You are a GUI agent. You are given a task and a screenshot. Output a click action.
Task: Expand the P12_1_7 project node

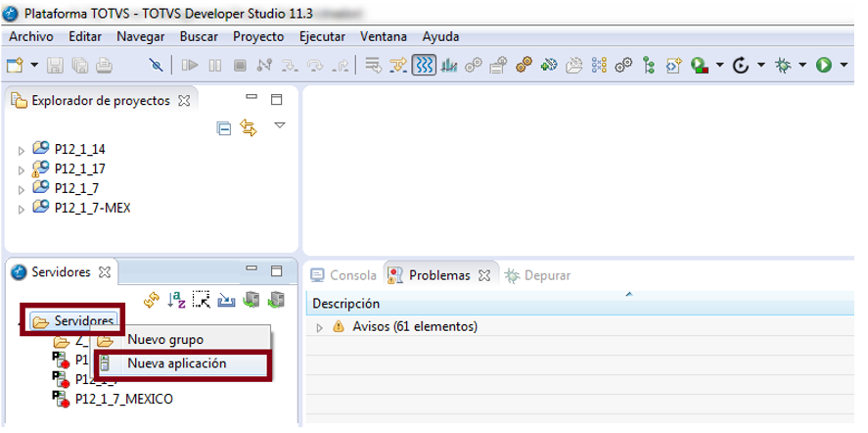click(22, 190)
